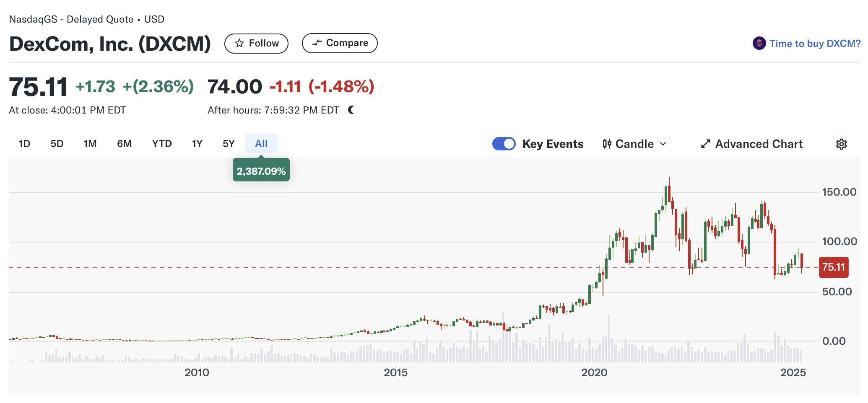This screenshot has height=403, width=868.
Task: Click the 0.00 price axis label
Action: [x=834, y=341]
